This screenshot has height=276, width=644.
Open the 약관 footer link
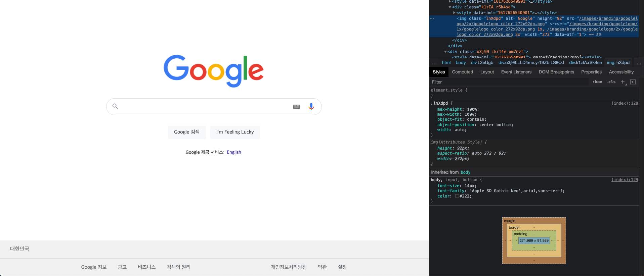322,267
